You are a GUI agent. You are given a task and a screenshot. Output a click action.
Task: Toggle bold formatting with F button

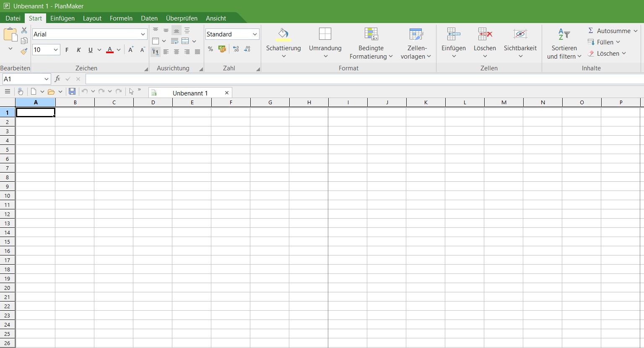tap(67, 50)
